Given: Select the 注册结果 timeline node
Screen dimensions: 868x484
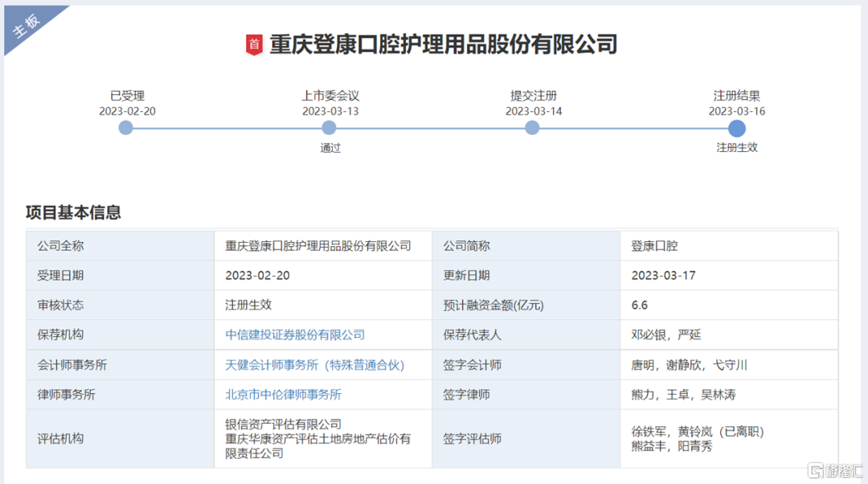Looking at the screenshot, I should pyautogui.click(x=736, y=129).
